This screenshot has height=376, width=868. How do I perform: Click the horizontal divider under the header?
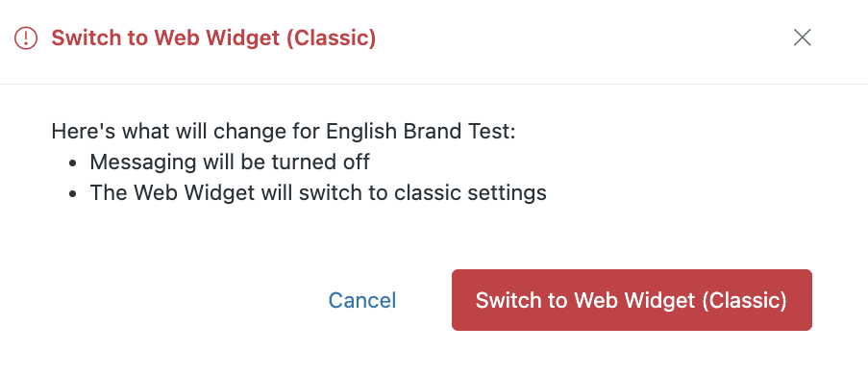434,85
